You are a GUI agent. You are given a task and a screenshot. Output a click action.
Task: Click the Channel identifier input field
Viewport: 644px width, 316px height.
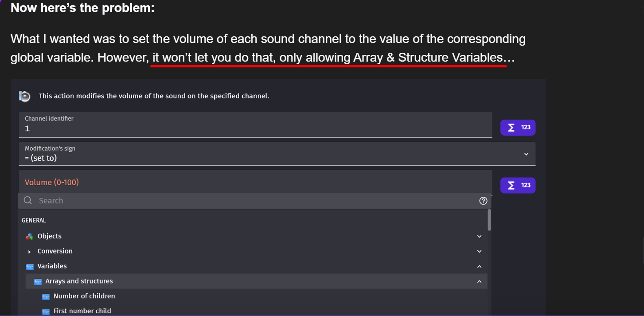pos(255,129)
